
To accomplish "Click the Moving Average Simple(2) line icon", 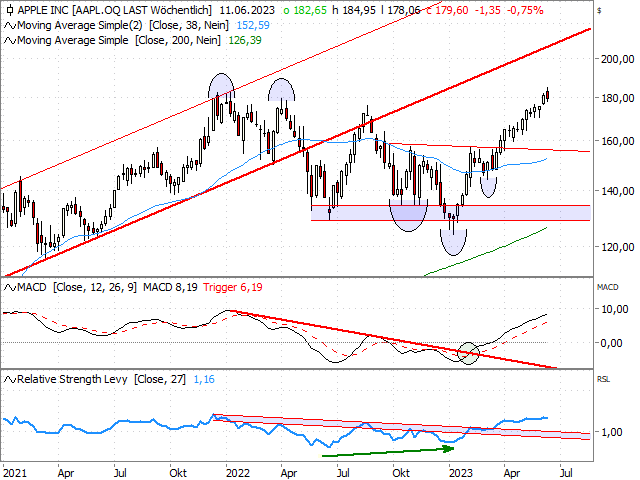I will coord(10,26).
